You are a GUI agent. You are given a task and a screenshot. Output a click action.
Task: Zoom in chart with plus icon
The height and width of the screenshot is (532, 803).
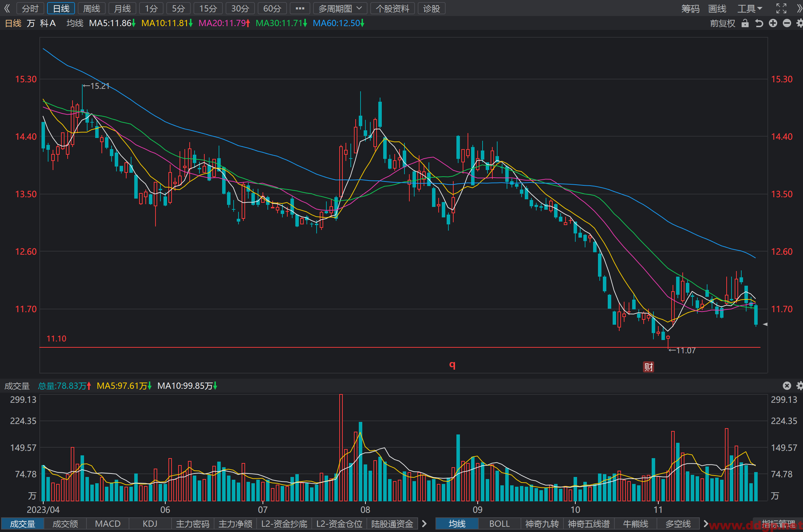[773, 23]
